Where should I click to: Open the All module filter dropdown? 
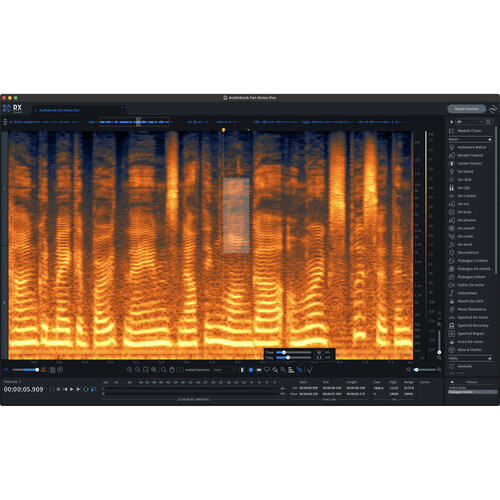coord(469,122)
